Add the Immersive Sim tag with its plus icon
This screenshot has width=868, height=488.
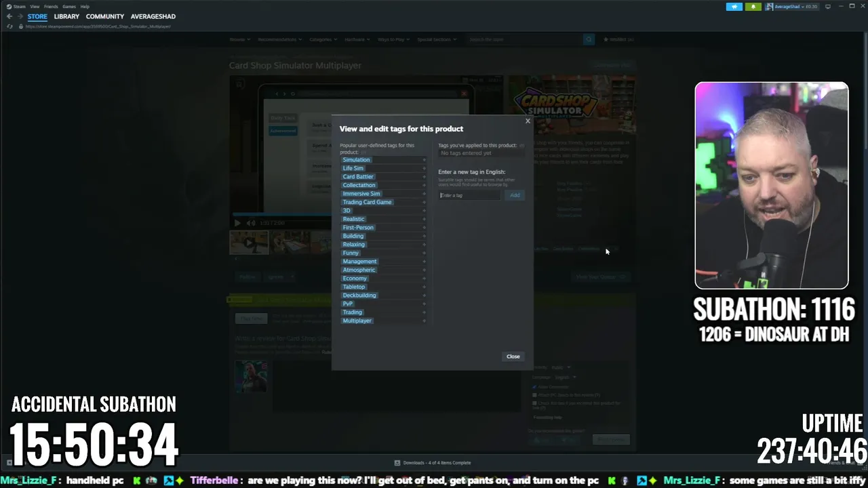tap(425, 194)
